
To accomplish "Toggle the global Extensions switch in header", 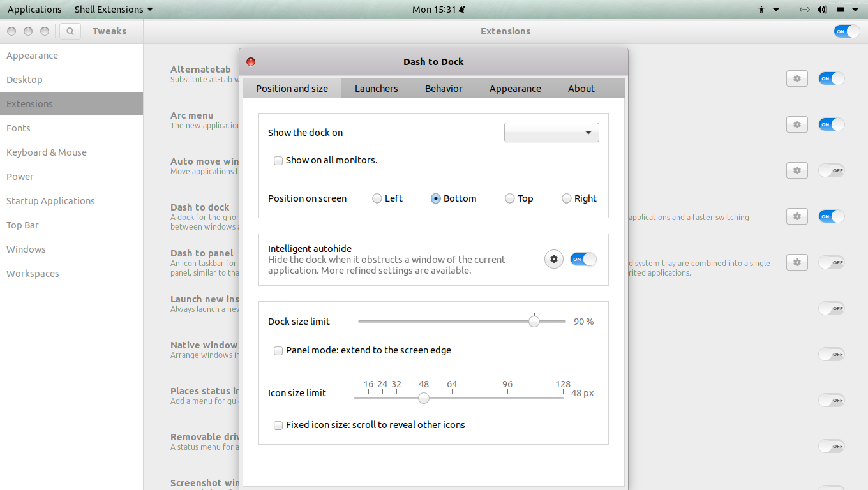I will click(x=846, y=31).
